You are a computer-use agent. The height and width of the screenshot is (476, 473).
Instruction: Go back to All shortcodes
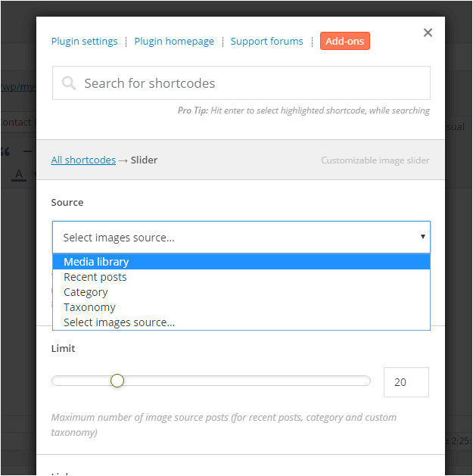[x=83, y=160]
